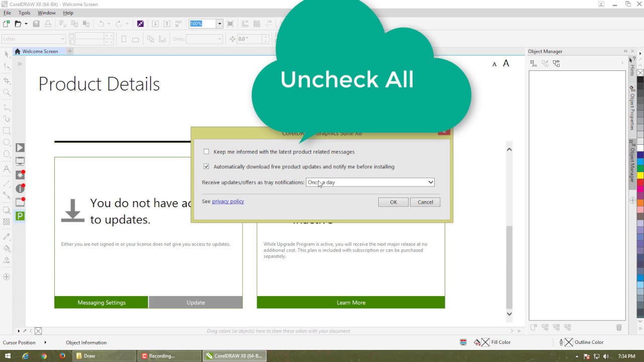Screen dimensions: 644x362
Task: Click the larger A increase text size icon
Action: click(506, 63)
